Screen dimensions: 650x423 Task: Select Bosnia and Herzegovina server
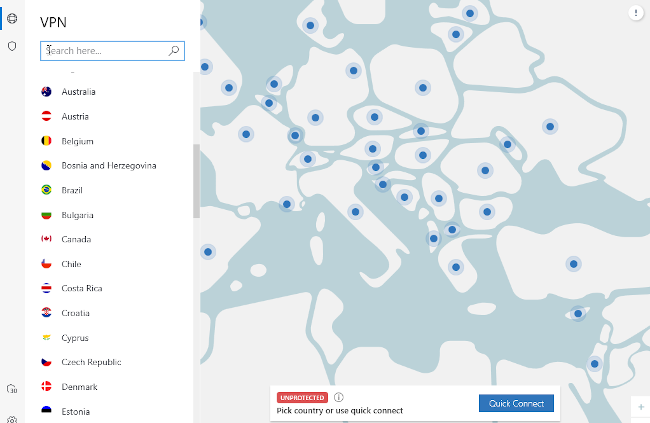click(x=109, y=165)
